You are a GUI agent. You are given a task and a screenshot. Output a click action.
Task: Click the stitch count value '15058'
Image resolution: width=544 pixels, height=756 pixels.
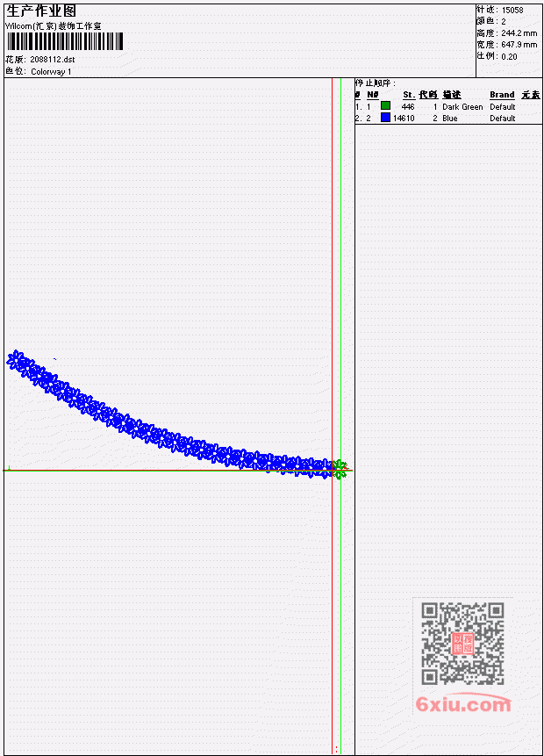(512, 11)
